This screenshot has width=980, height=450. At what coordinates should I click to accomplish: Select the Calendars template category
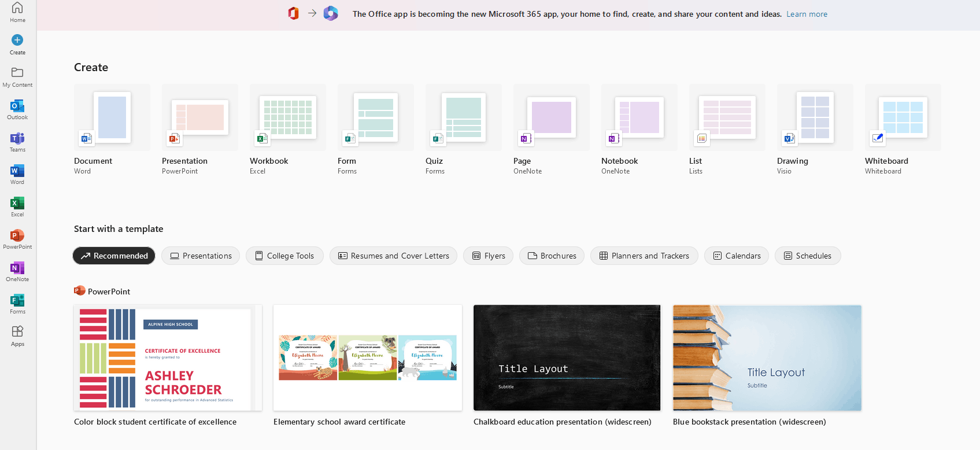click(737, 256)
